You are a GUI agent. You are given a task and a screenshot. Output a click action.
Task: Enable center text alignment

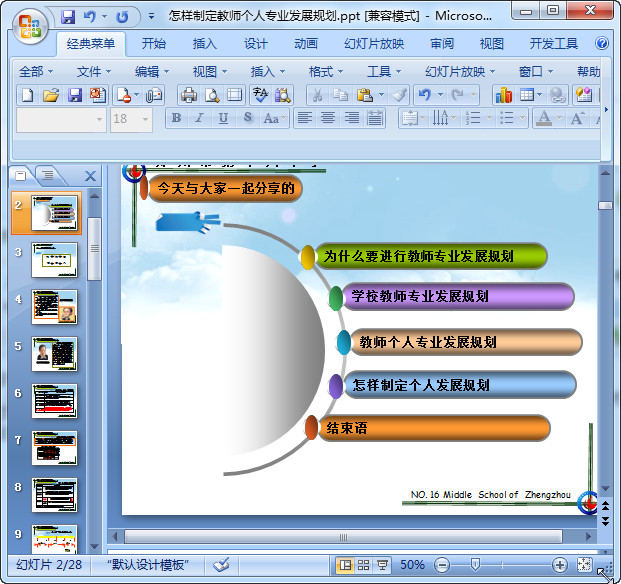(x=328, y=118)
